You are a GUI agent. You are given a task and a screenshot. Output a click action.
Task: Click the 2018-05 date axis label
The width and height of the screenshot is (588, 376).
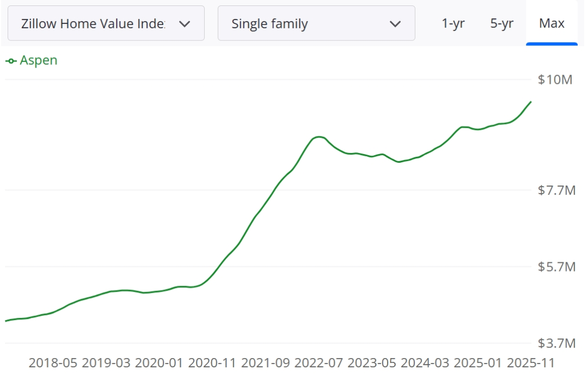coord(53,363)
